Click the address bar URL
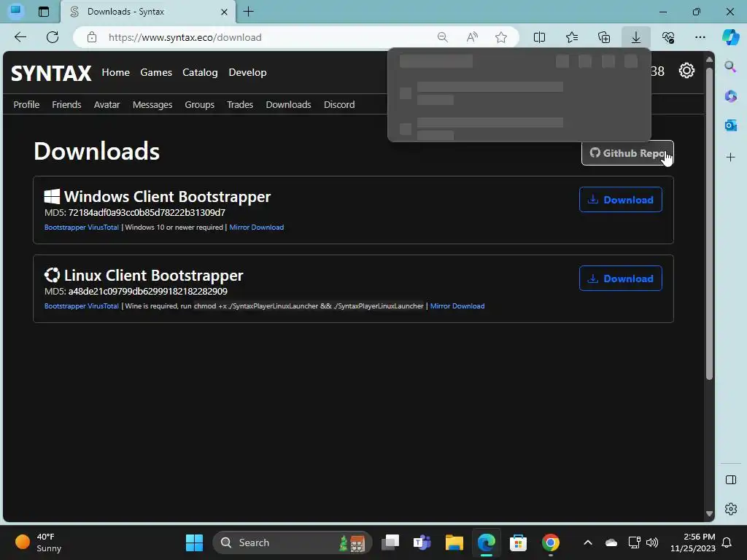Screen dimensions: 747x560 (x=185, y=37)
